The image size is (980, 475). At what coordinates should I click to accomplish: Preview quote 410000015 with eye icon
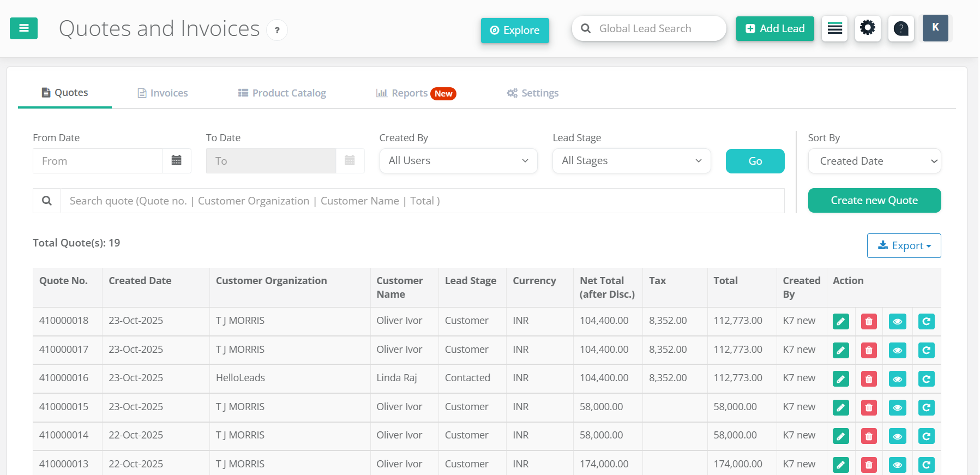pos(897,407)
